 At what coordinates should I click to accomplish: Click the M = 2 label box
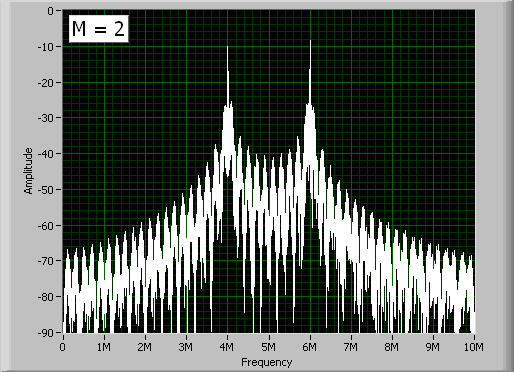pos(99,29)
